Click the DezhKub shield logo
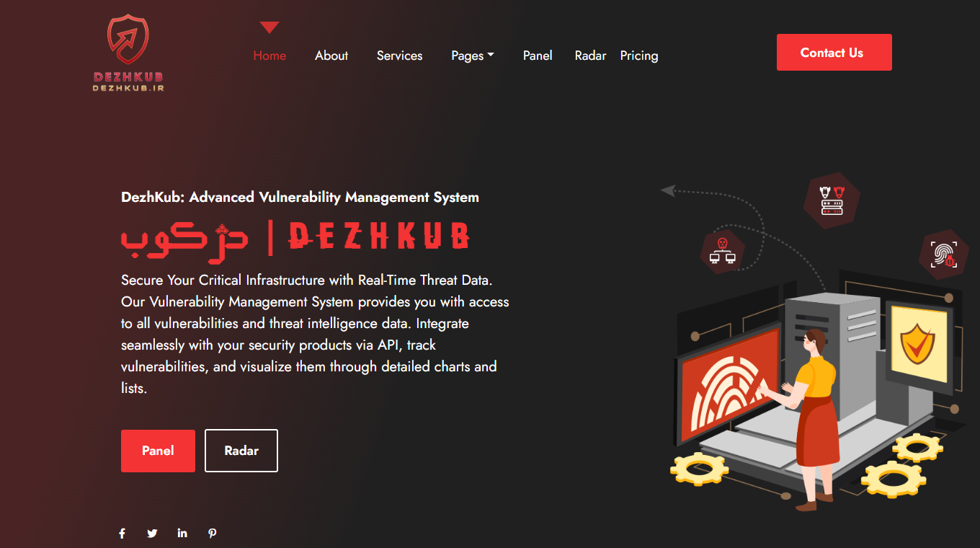The height and width of the screenshot is (548, 980). coord(128,53)
